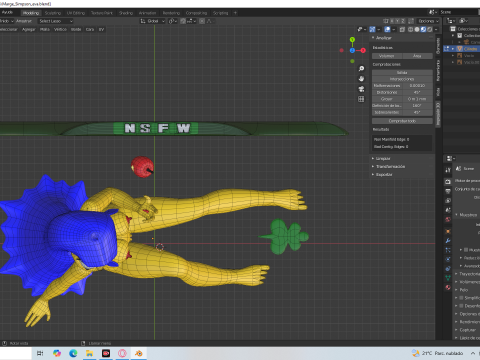Click the Sólida check button
The width and height of the screenshot is (480, 360).
[x=402, y=73]
